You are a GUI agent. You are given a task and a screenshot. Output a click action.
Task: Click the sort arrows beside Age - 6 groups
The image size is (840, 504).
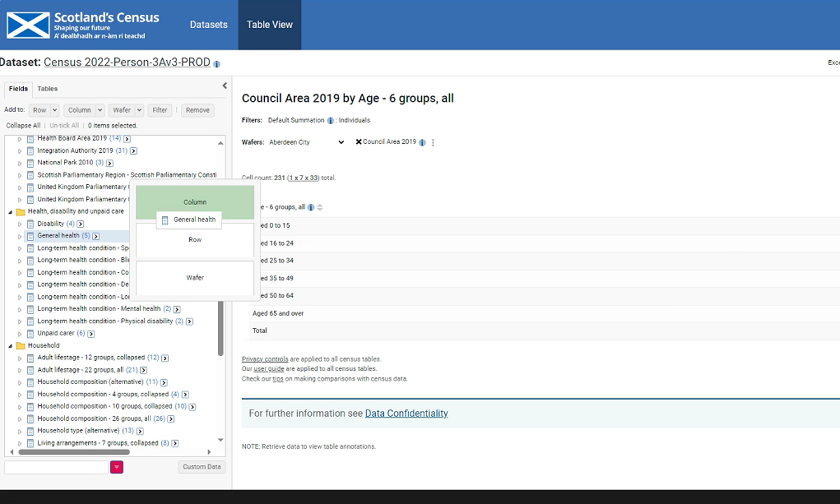[x=320, y=208]
